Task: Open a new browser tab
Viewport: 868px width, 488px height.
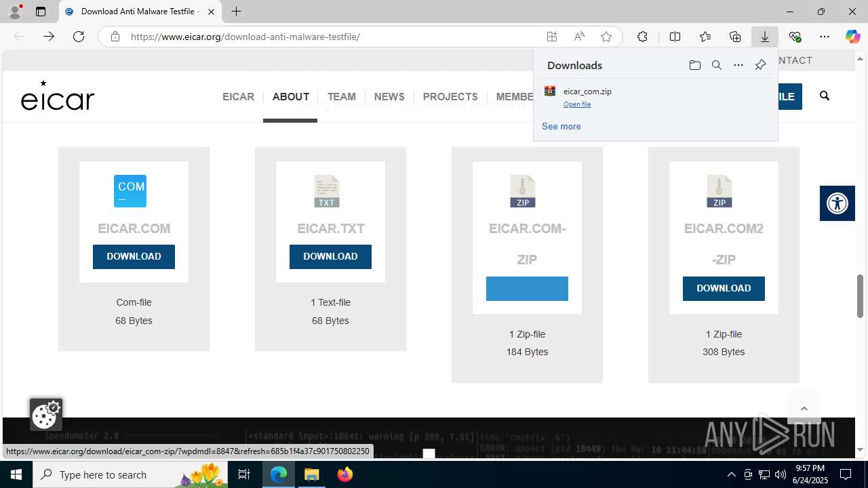Action: (x=236, y=12)
